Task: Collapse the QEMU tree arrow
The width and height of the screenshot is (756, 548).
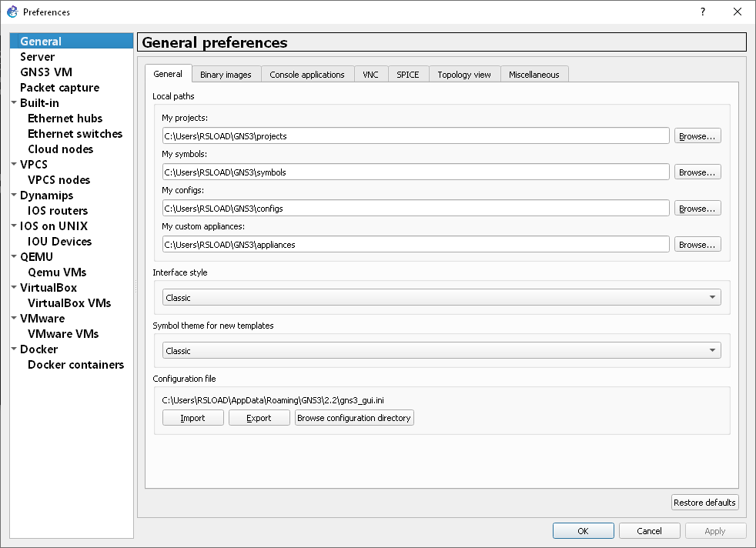Action: [x=14, y=257]
